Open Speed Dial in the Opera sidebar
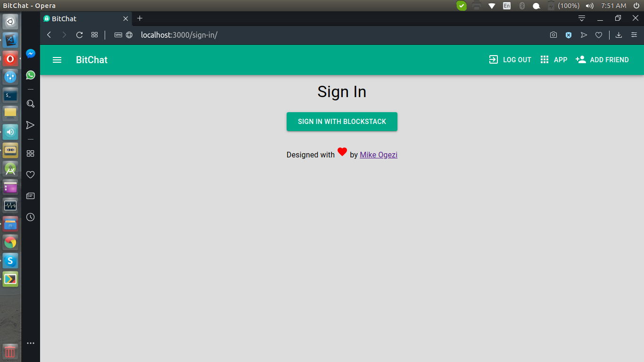 (31, 153)
